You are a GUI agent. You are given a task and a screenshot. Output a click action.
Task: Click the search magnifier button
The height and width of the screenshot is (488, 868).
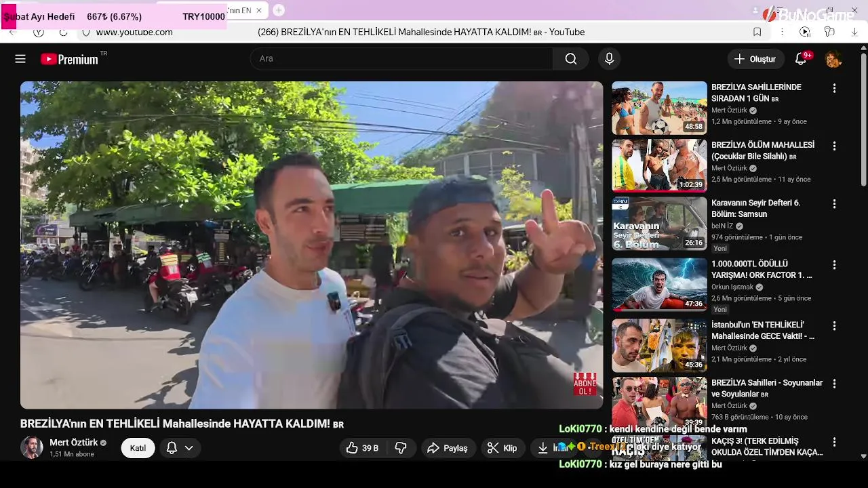571,59
